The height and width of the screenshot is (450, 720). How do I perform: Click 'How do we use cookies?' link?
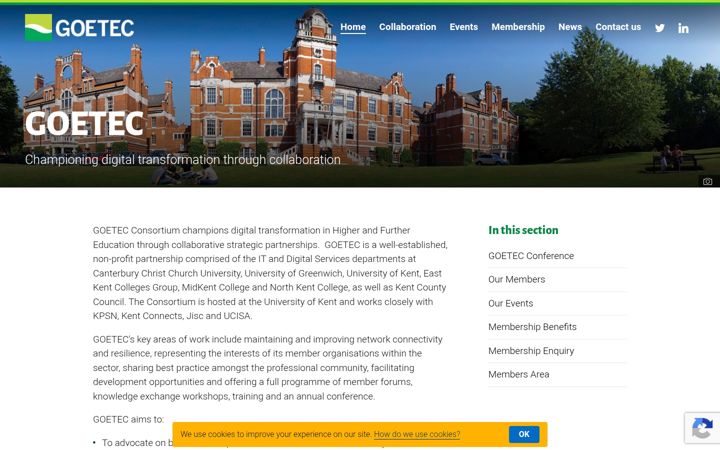click(416, 434)
